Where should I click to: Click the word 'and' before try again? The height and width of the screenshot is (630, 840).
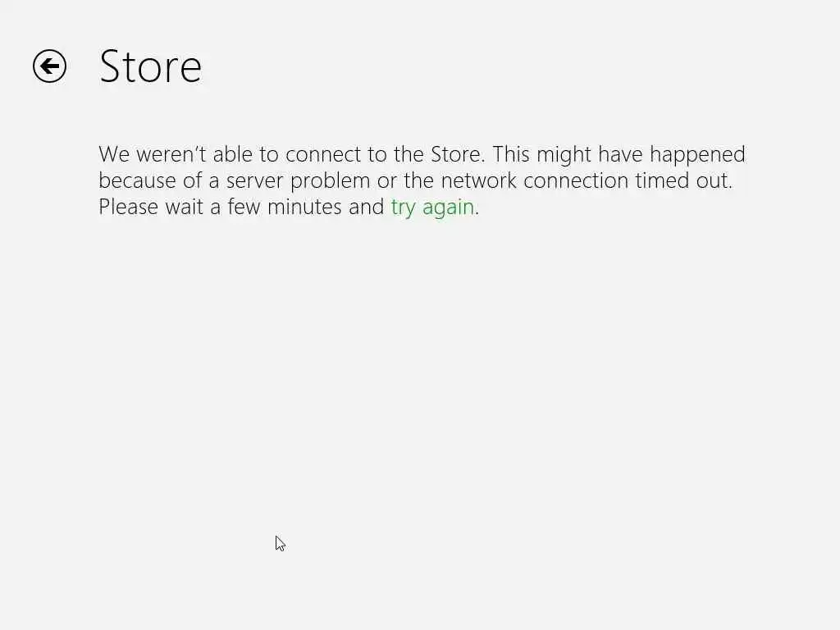click(x=366, y=207)
